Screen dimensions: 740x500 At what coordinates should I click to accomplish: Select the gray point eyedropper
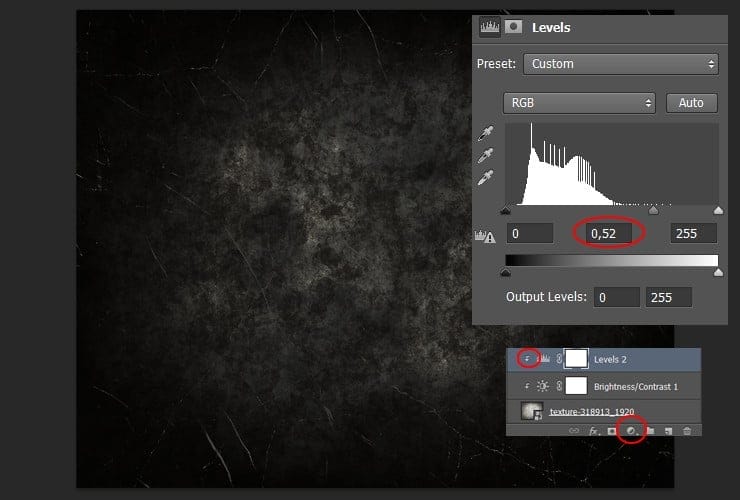click(487, 155)
